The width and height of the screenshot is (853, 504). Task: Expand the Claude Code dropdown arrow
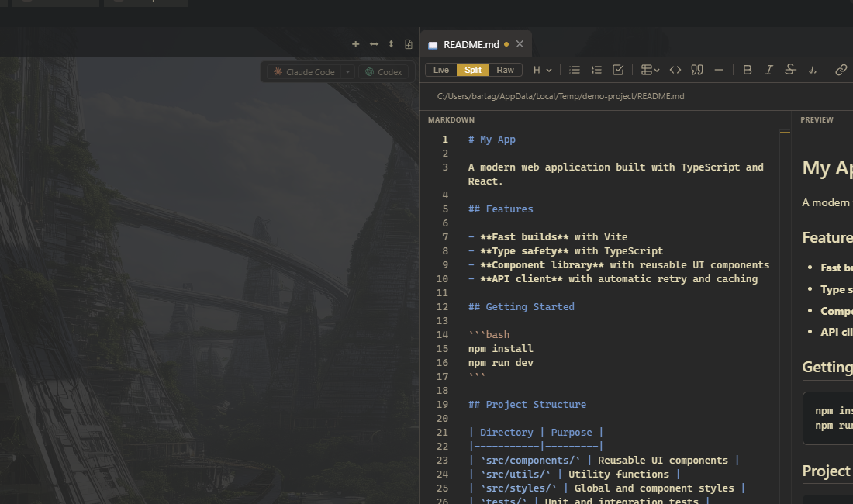pyautogui.click(x=348, y=72)
